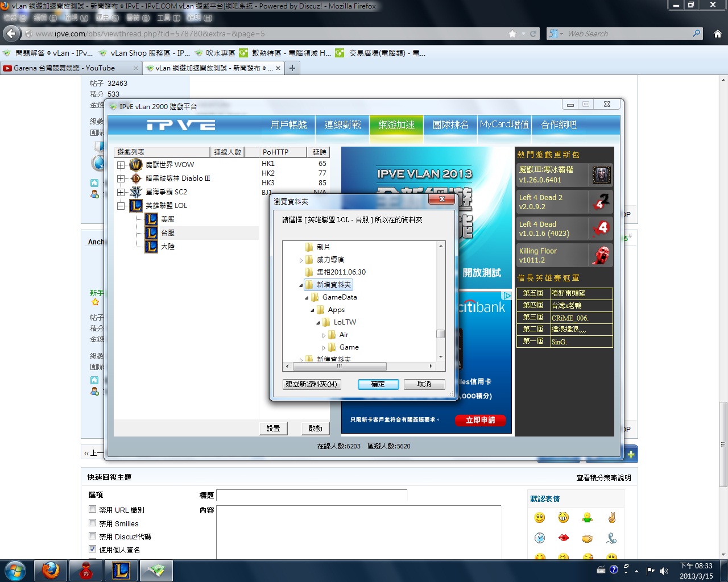Screen dimensions: 728x582
Task: Toggle the 禁用 Smilies checkbox
Action: click(x=93, y=523)
